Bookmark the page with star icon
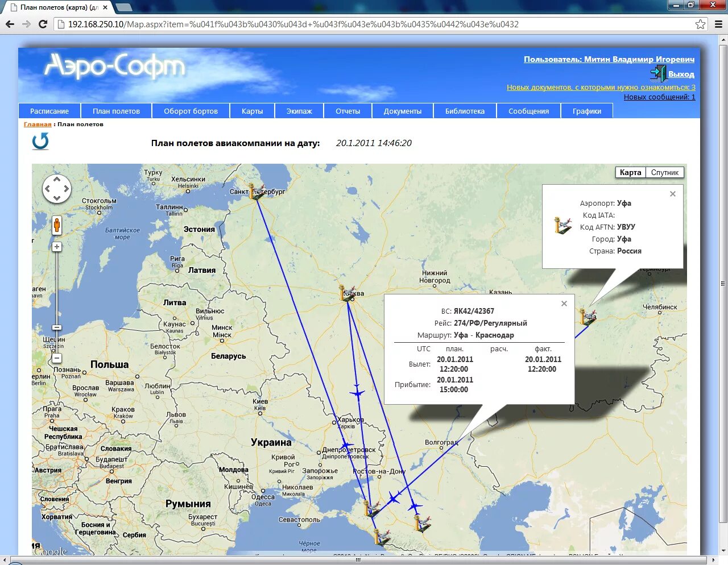 coord(701,24)
